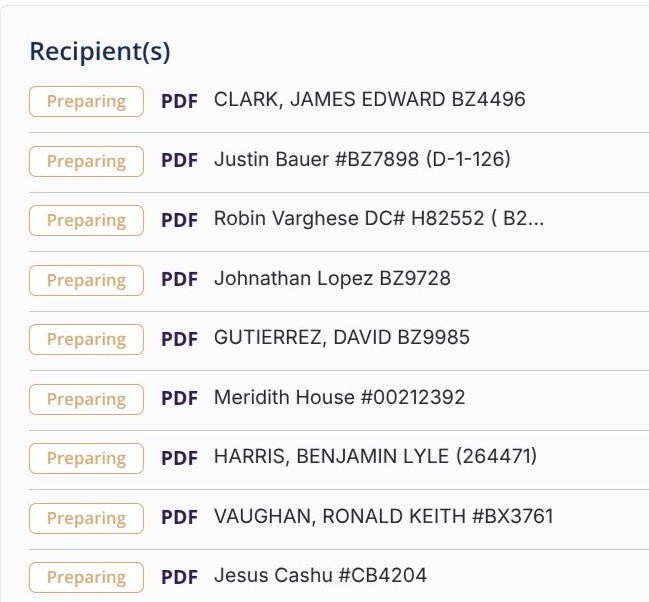Click the Preparing status for Jesus Cashu
Viewport: 649px width, 602px height.
(86, 577)
